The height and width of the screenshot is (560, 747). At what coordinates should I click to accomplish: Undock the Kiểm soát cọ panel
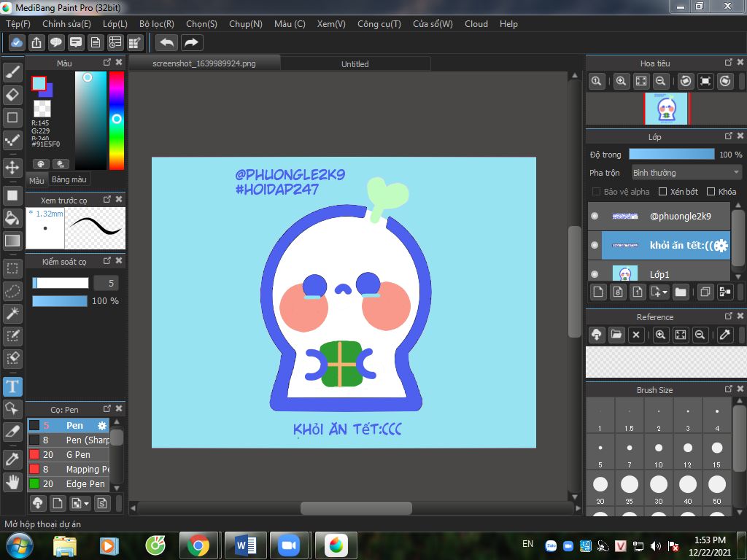coord(107,260)
